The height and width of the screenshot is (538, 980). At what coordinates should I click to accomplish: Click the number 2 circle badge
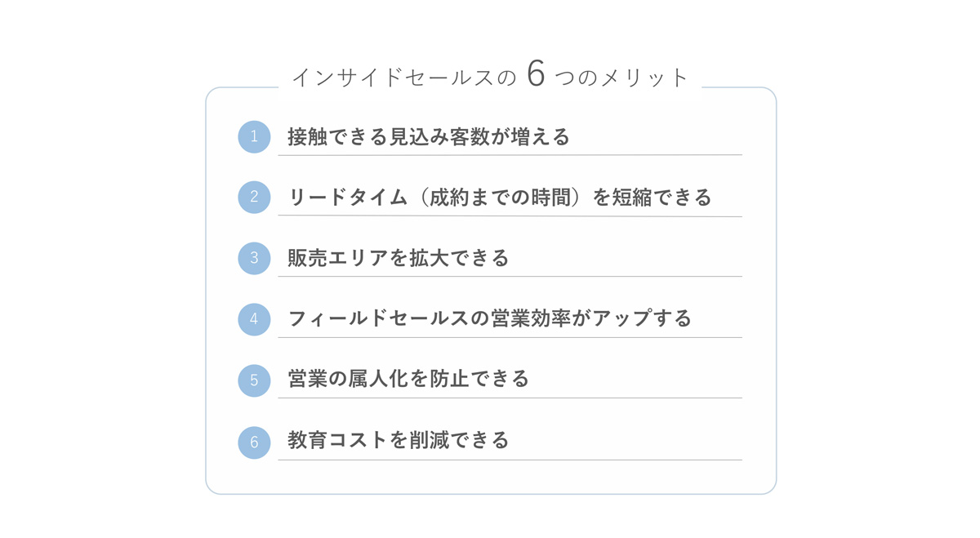pos(254,197)
